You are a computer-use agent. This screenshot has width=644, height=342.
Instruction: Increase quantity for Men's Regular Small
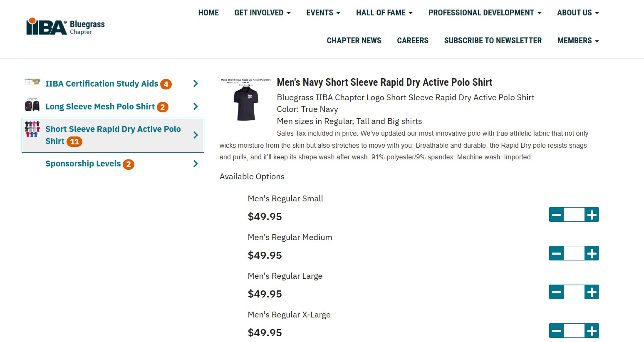[592, 215]
